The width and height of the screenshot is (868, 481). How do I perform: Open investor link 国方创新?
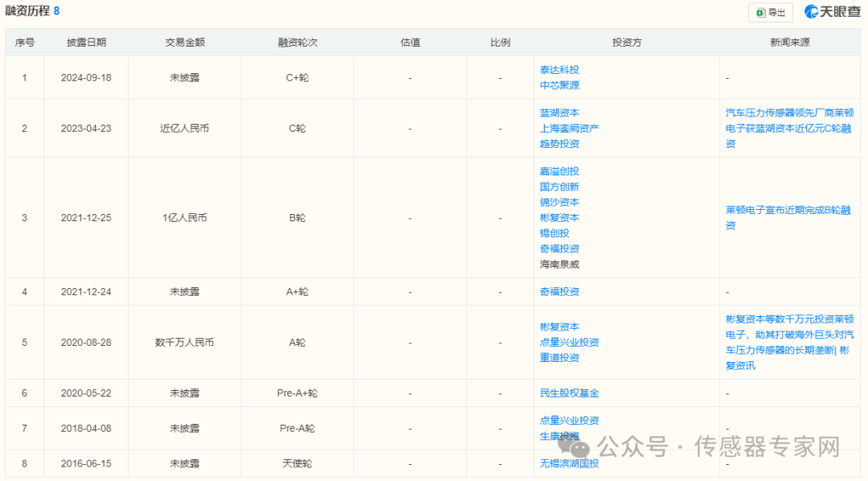tap(559, 187)
